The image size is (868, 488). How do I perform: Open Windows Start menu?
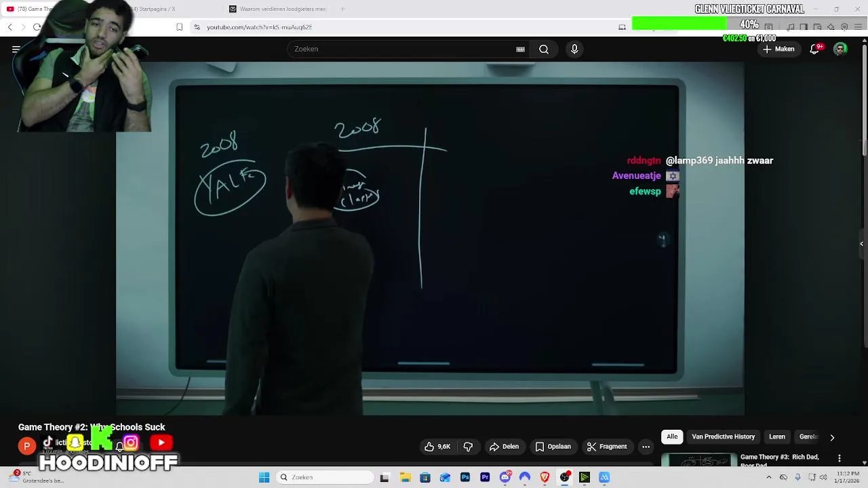coord(264,477)
